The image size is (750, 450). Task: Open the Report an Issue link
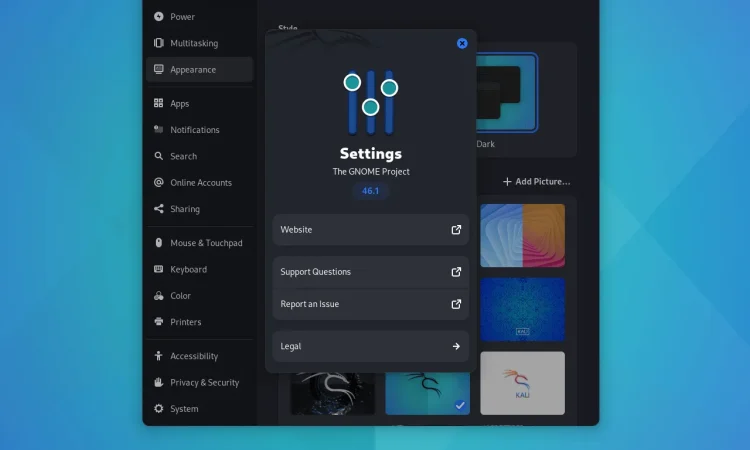[371, 304]
